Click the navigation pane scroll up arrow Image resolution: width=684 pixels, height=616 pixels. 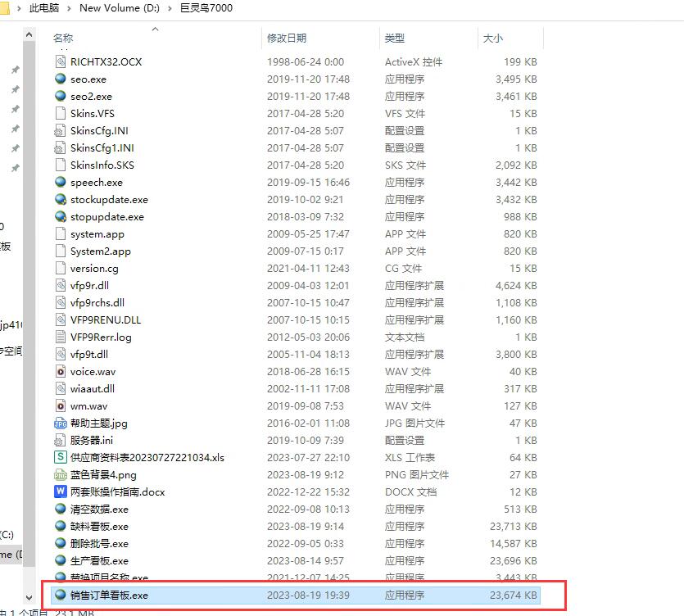pyautogui.click(x=29, y=35)
